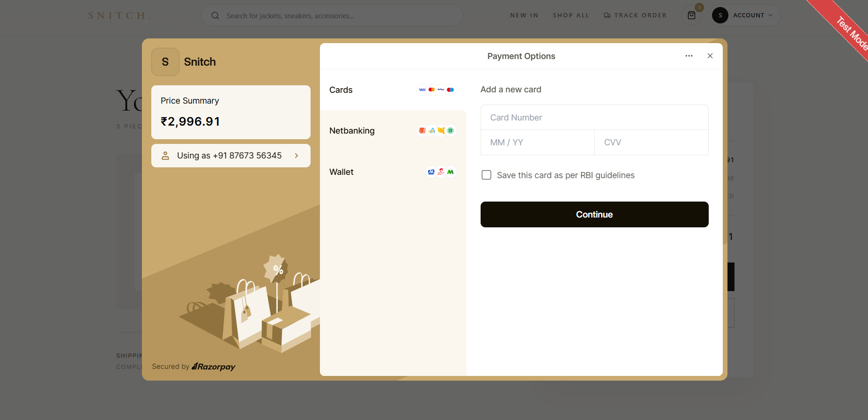Click the third bank icon in Netbanking row
This screenshot has width=868, height=420.
coord(441,131)
